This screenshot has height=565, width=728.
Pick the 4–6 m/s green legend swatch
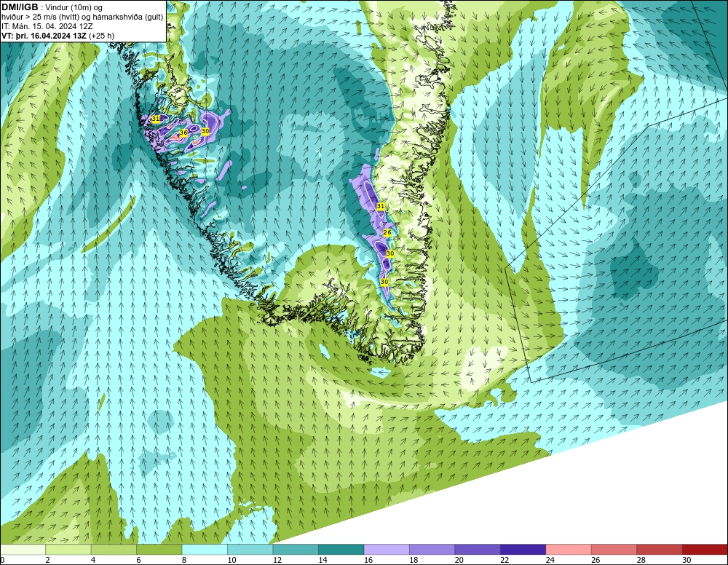[114, 550]
